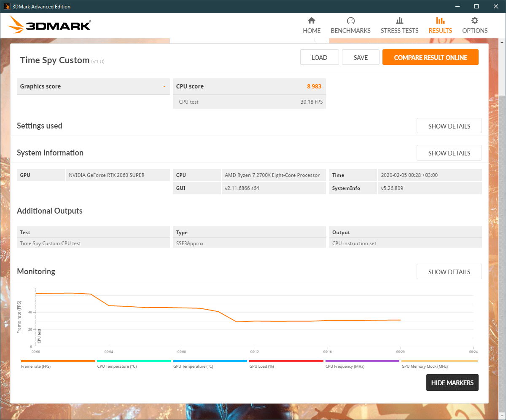The image size is (506, 420).
Task: Show details for Settings used
Action: [x=449, y=126]
